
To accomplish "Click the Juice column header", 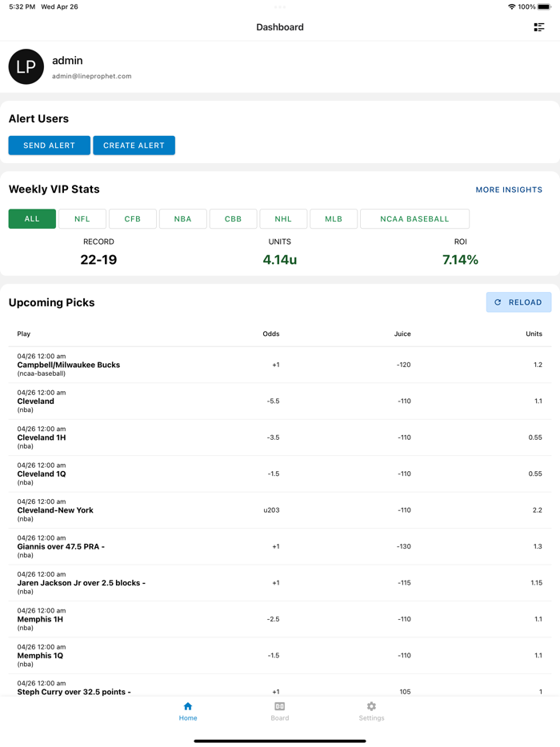I will 402,334.
